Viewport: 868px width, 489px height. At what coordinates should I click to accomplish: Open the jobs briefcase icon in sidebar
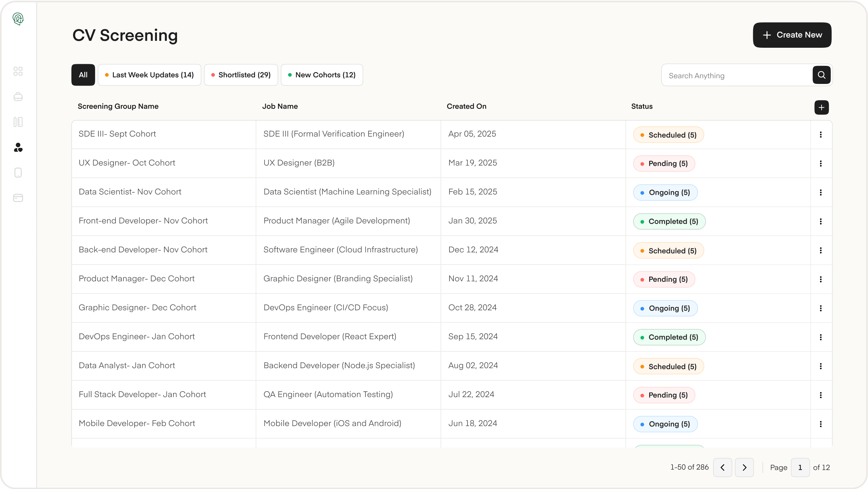coord(18,97)
